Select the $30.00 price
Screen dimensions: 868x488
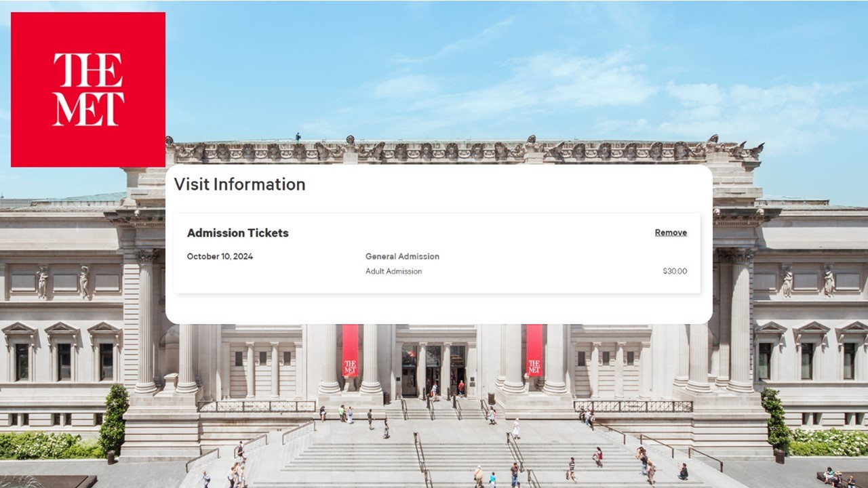[675, 271]
